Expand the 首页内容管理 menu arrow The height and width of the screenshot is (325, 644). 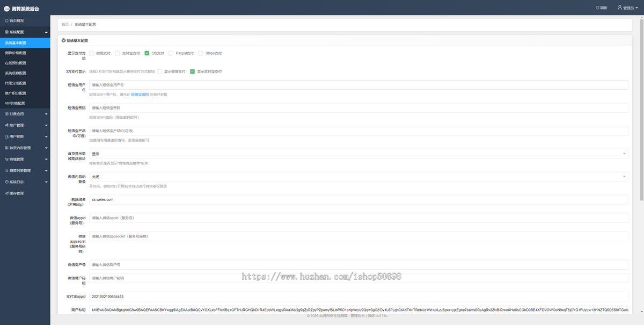[x=46, y=148]
